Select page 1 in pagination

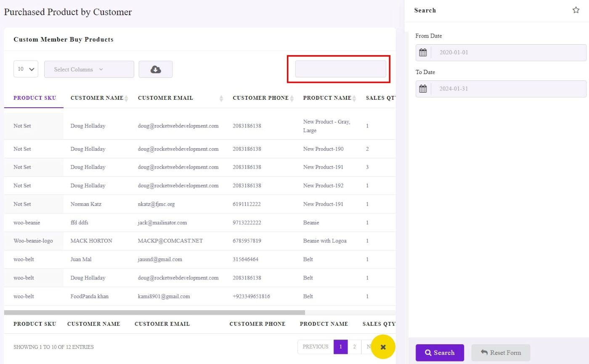point(341,347)
